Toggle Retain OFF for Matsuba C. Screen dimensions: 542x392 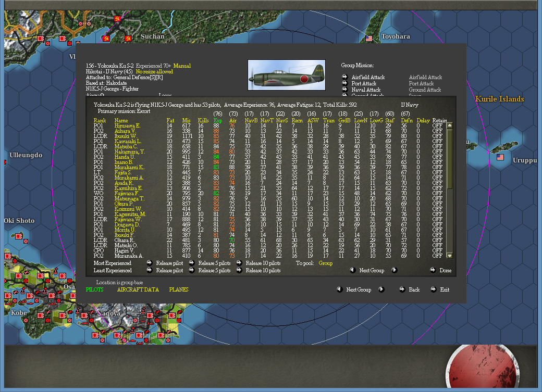tap(437, 146)
